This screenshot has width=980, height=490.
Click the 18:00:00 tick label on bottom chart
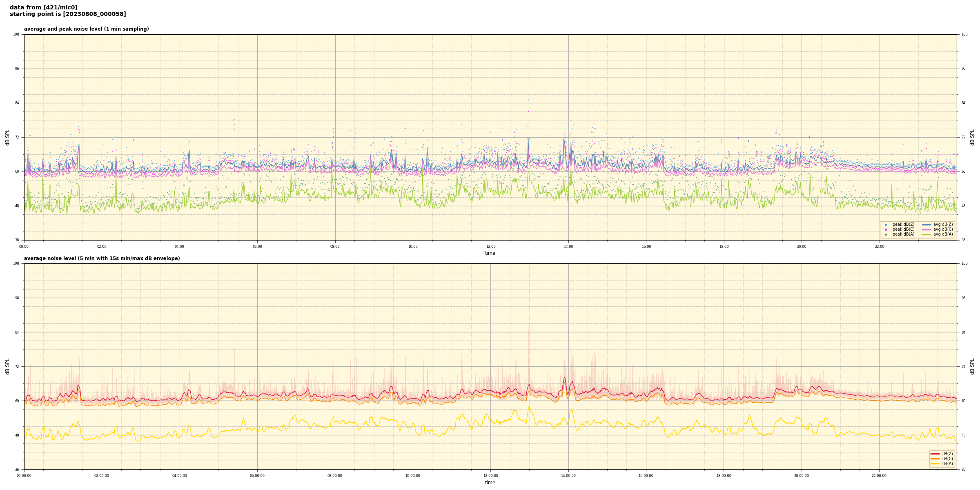(724, 476)
